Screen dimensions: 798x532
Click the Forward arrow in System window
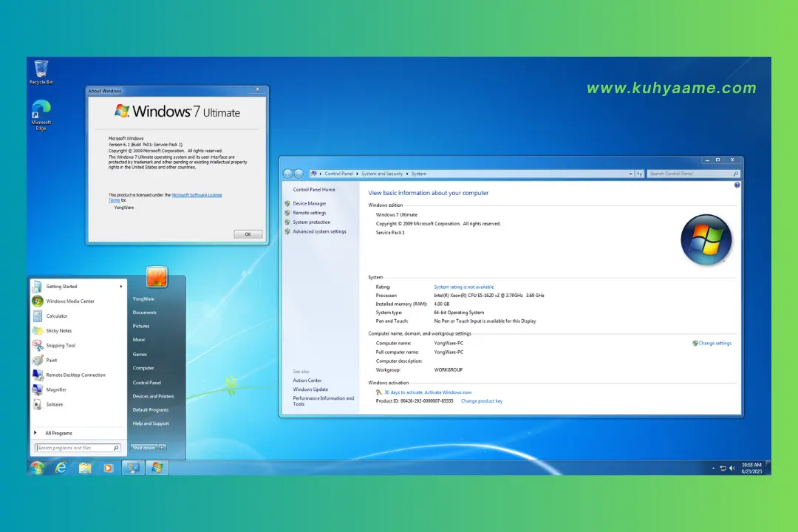[x=299, y=174]
